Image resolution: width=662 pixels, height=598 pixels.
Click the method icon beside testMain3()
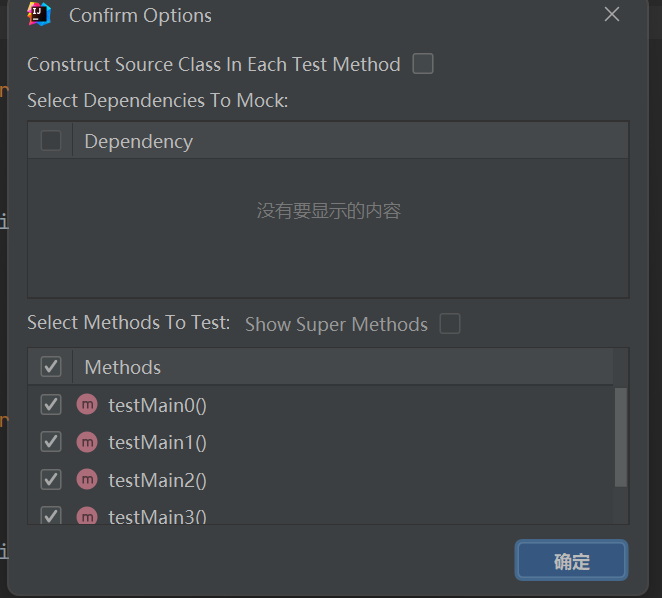(x=87, y=515)
